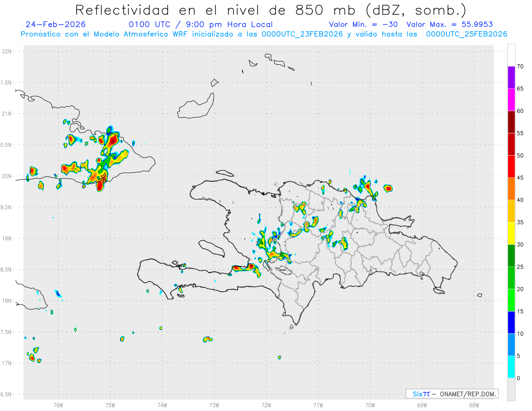Click the longitude axis label '70W'

[370, 405]
